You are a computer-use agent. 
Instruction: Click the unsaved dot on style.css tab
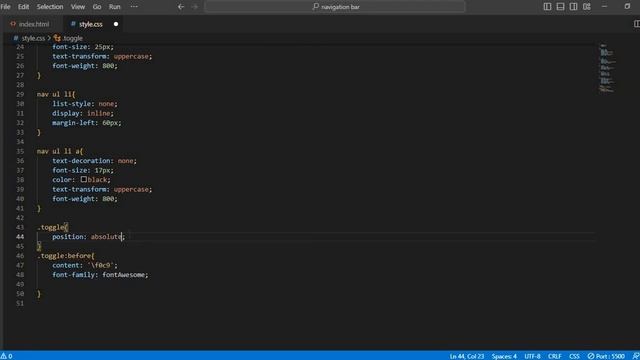116,24
